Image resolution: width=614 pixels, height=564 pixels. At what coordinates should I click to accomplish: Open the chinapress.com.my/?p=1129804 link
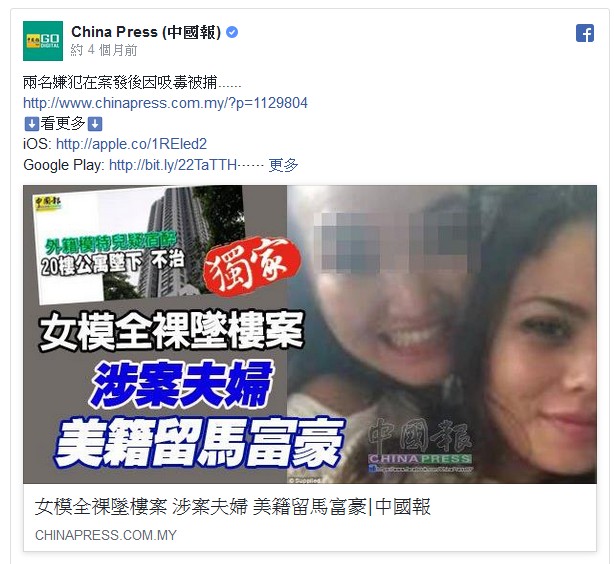coord(165,103)
